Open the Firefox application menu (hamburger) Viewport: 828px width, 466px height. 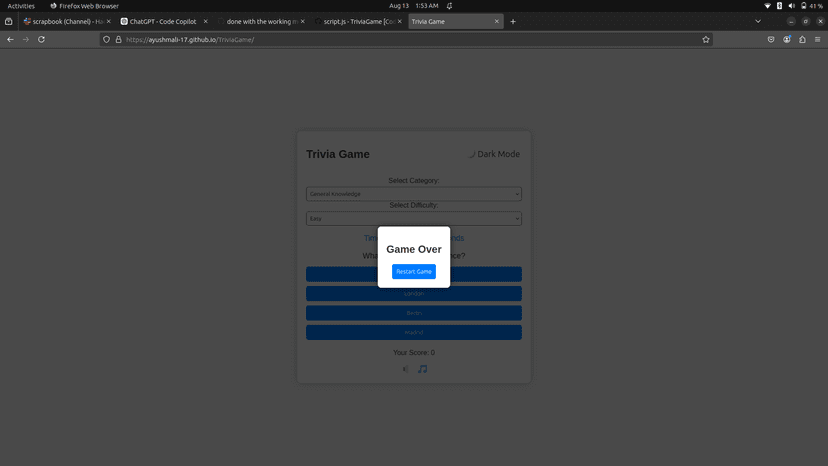[818, 39]
